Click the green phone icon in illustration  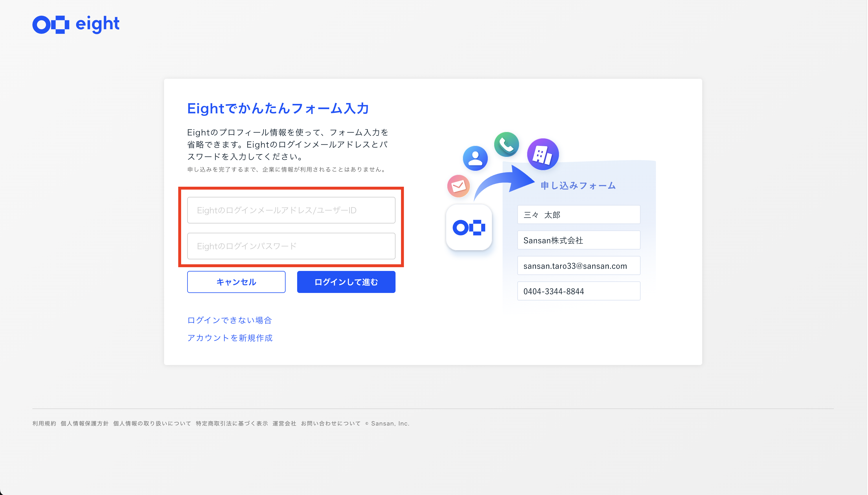click(x=506, y=144)
